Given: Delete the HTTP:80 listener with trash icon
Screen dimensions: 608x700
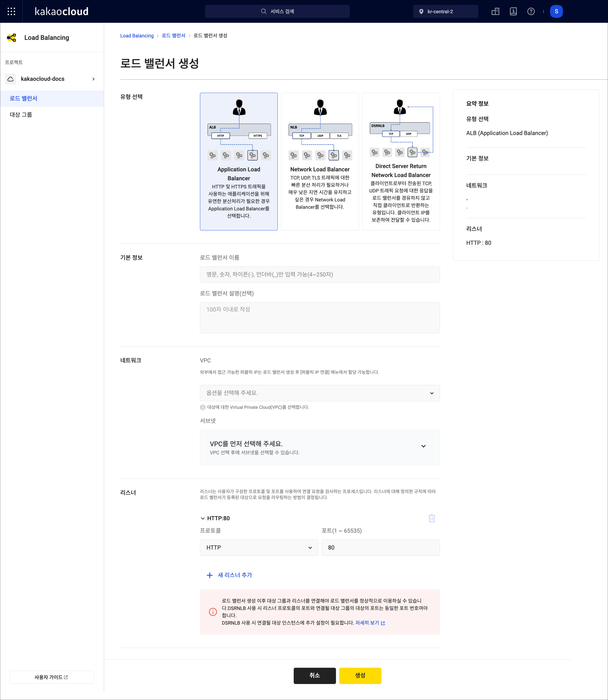Looking at the screenshot, I should click(432, 518).
